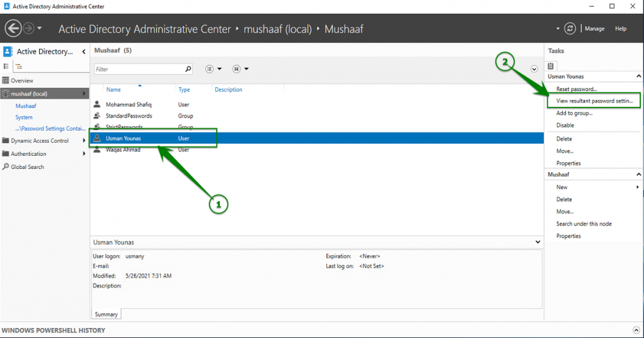Open the Help menu
The height and width of the screenshot is (338, 644).
tap(621, 29)
